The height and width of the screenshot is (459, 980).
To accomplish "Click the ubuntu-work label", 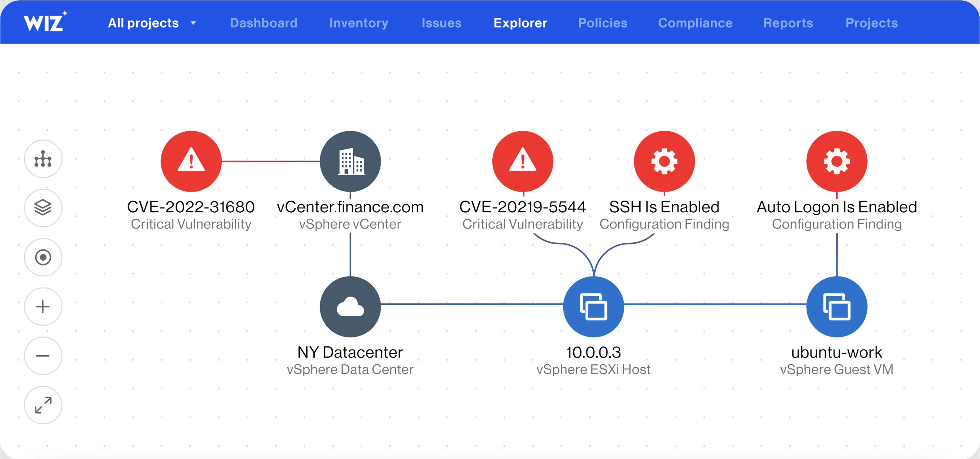I will [837, 352].
